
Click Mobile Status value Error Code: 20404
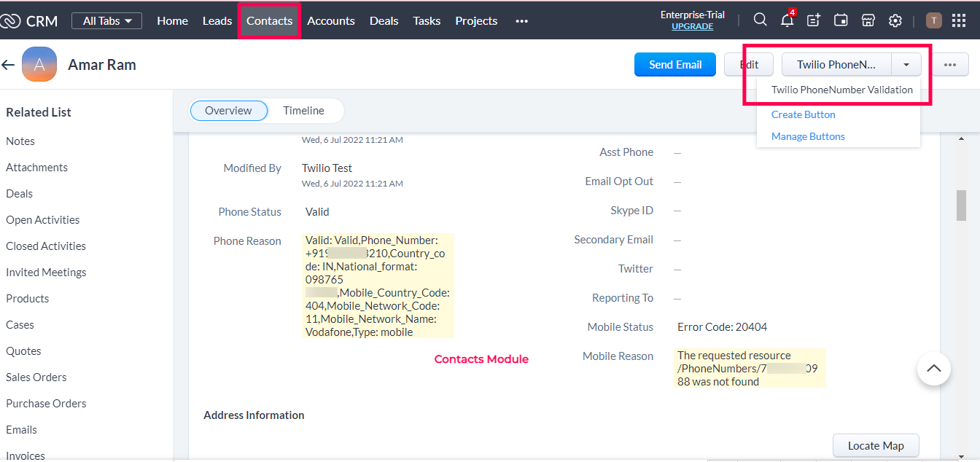[x=722, y=327]
